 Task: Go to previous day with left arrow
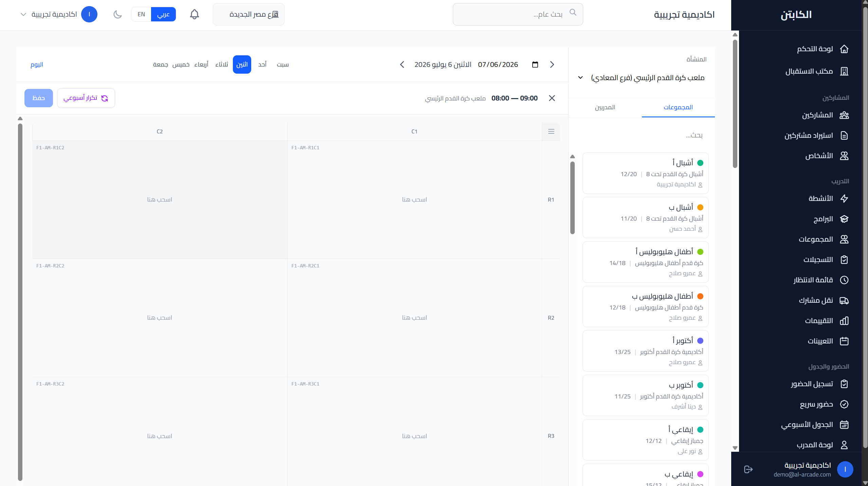pos(402,64)
